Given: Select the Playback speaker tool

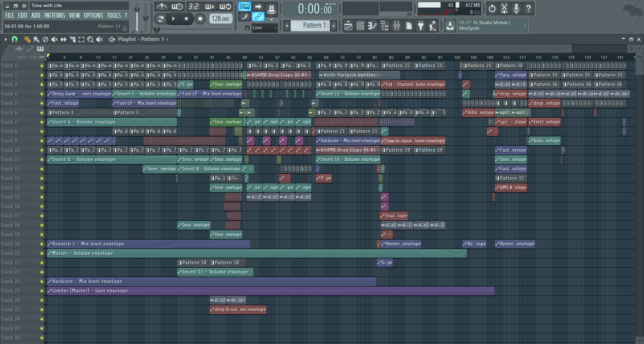Looking at the screenshot, I should click(99, 40).
